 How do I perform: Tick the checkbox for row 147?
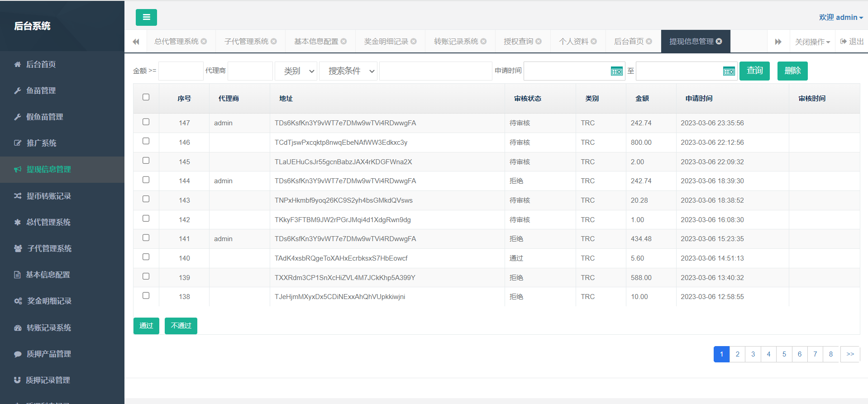coord(146,122)
